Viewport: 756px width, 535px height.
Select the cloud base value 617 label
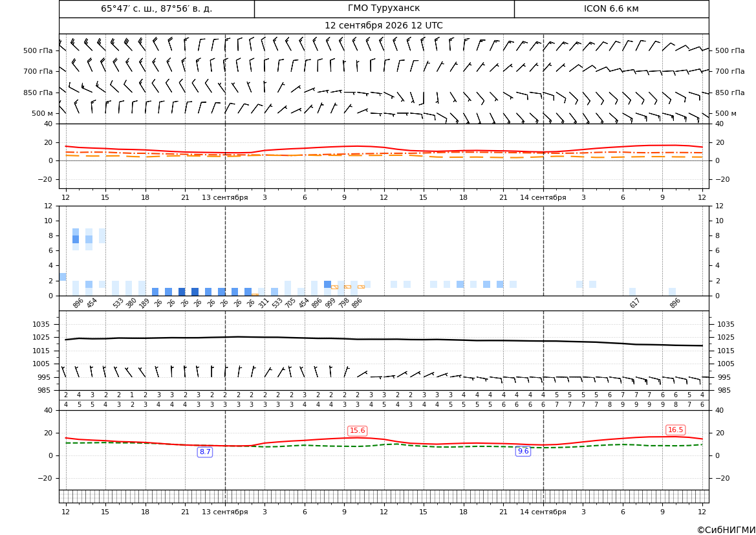point(635,303)
